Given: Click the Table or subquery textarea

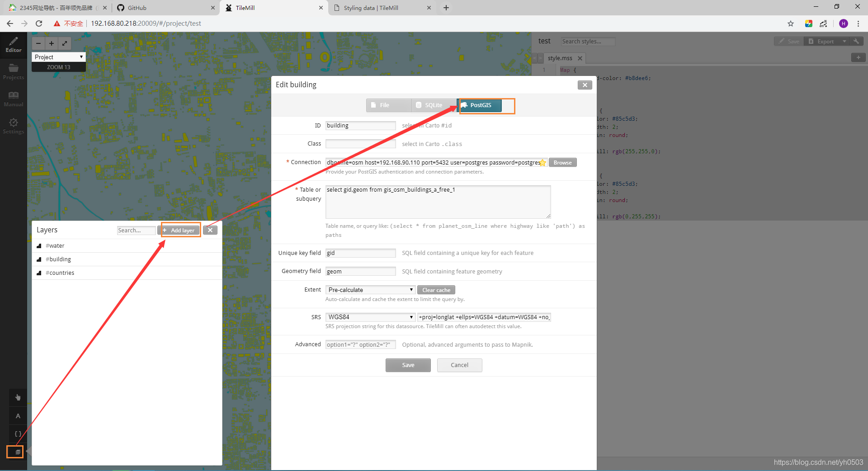Looking at the screenshot, I should tap(438, 202).
